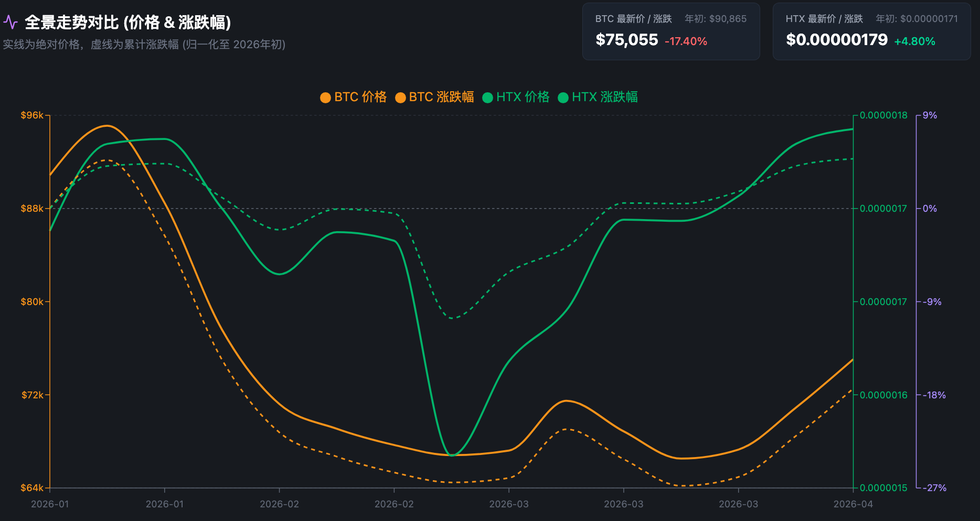Screen dimensions: 980x521
Task: Select the 2026-04 x-axis label
Action: click(x=853, y=504)
